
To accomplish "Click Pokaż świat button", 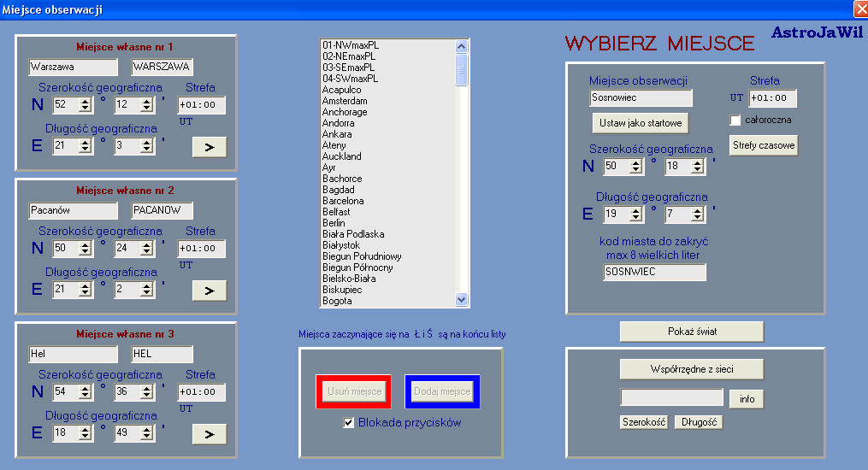I will (692, 332).
